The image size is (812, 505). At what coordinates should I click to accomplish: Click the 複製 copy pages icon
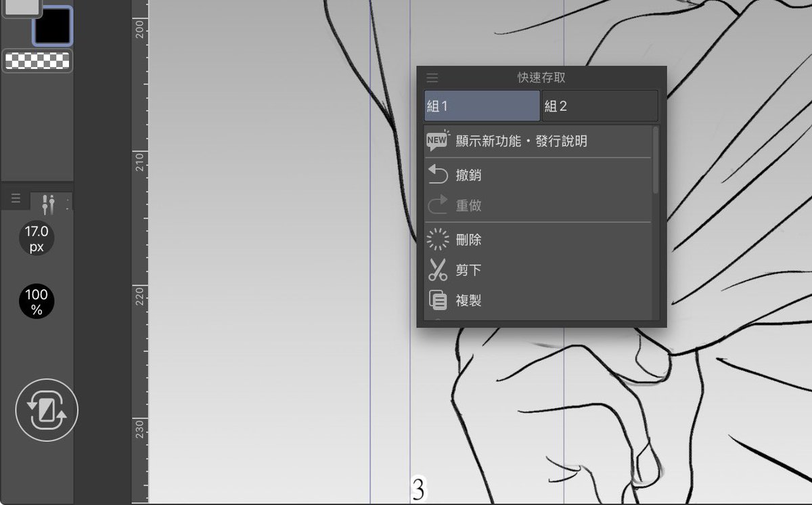438,300
